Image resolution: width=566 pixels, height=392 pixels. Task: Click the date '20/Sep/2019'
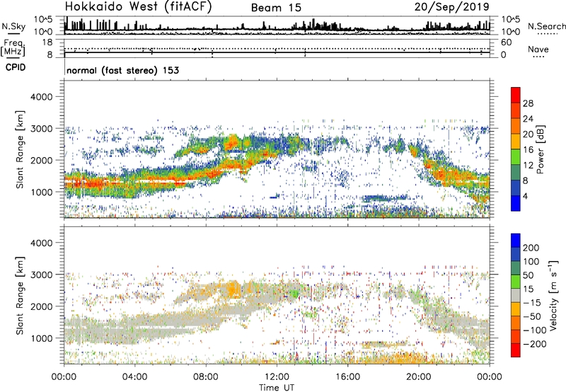click(x=451, y=7)
